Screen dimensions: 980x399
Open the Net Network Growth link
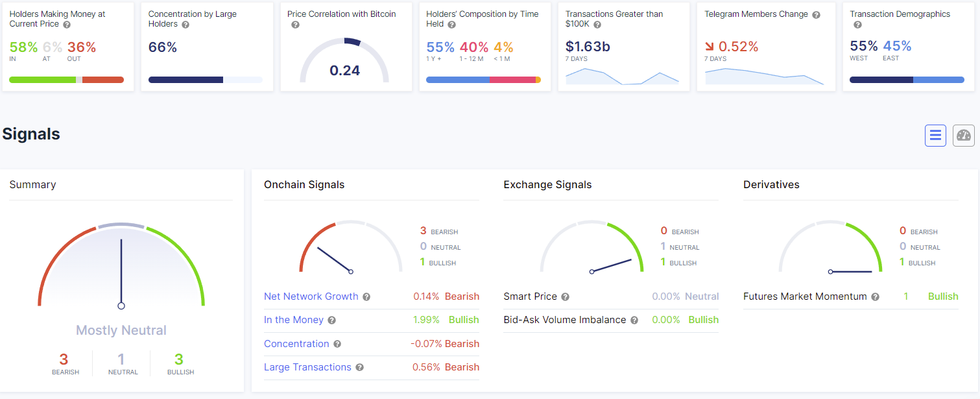pos(311,296)
